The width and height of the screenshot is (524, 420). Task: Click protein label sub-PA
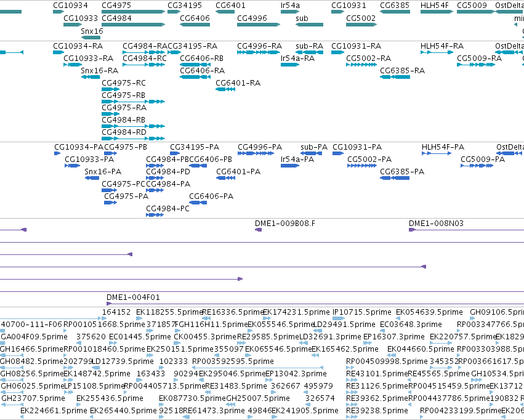click(x=314, y=147)
